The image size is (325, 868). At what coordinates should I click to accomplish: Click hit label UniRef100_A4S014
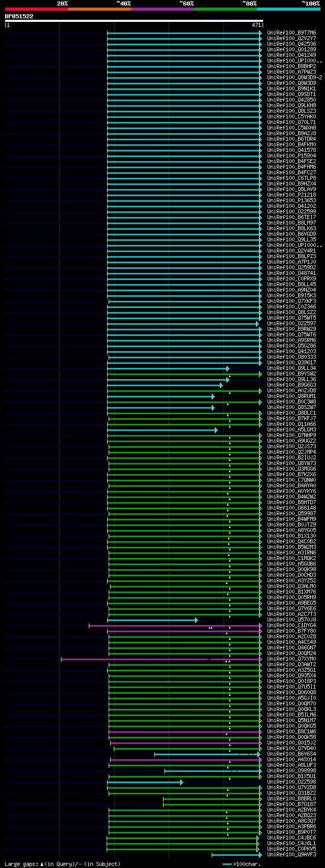tap(291, 759)
